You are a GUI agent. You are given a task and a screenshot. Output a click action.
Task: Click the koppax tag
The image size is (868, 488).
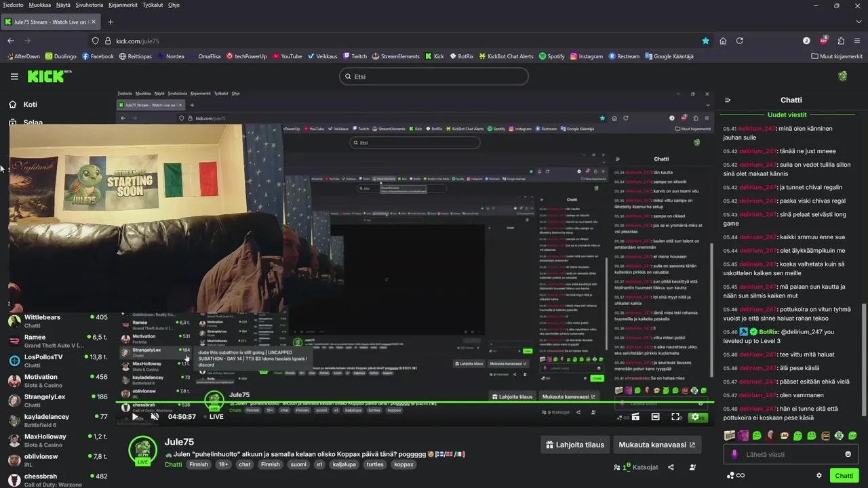tap(403, 464)
